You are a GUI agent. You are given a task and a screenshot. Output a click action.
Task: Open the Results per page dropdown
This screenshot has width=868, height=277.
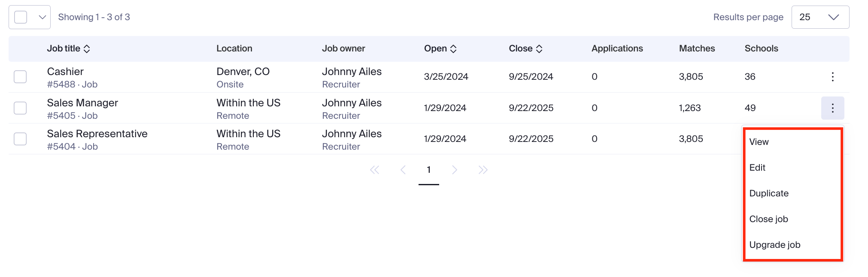coord(820,17)
